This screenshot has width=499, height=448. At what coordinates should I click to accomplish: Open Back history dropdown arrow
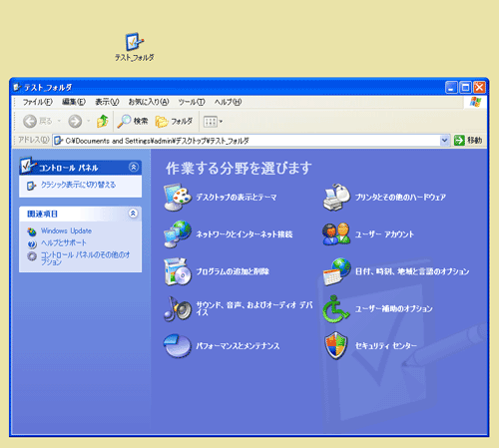[59, 121]
